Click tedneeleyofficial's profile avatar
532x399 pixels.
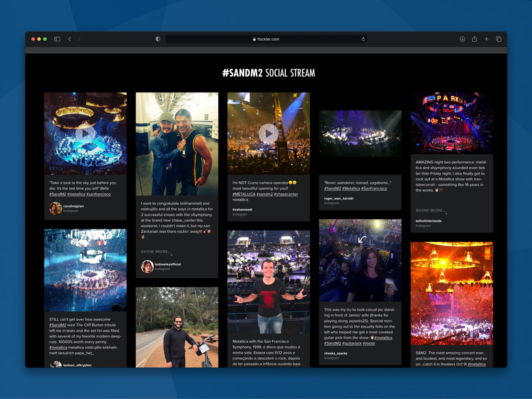tap(147, 266)
